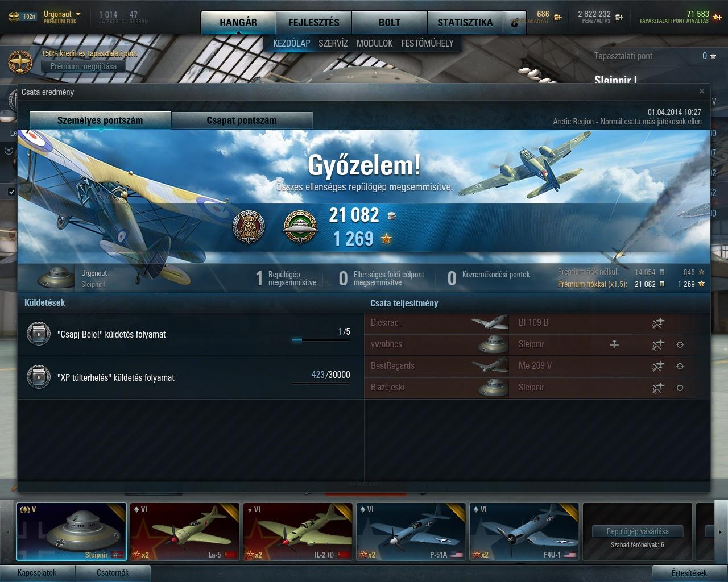Click the crosshair icon in BestRegards row

(x=680, y=367)
